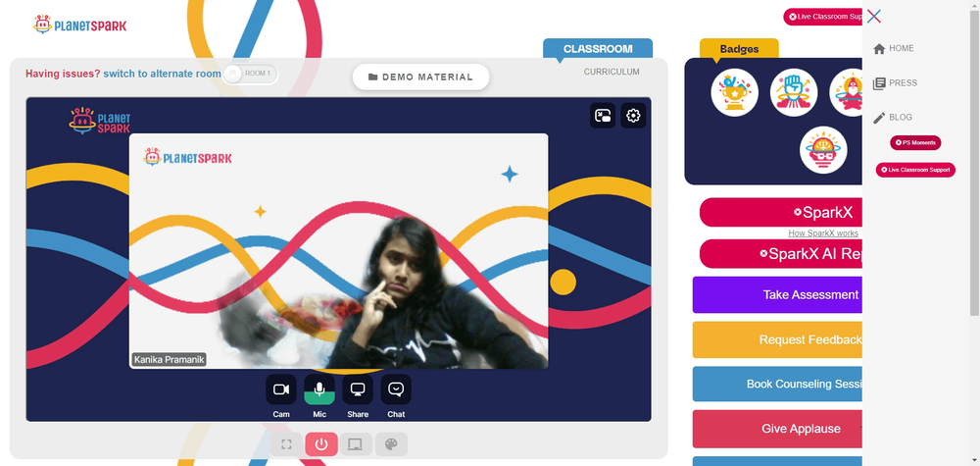Open video settings gear icon

633,116
